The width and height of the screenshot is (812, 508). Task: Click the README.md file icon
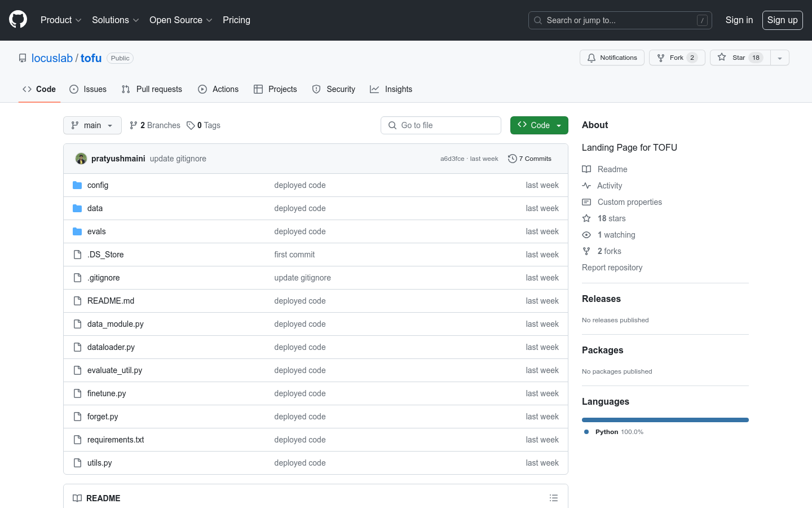click(x=77, y=301)
